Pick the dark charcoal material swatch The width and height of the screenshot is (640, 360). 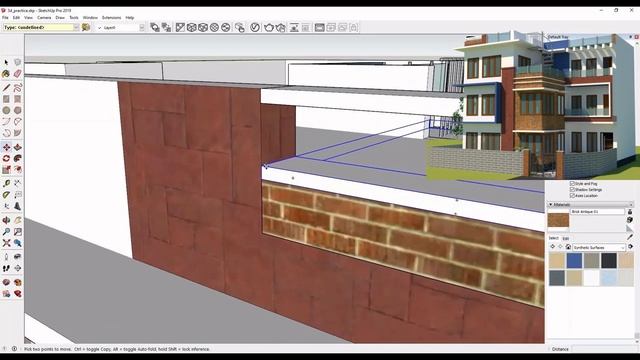tap(609, 260)
